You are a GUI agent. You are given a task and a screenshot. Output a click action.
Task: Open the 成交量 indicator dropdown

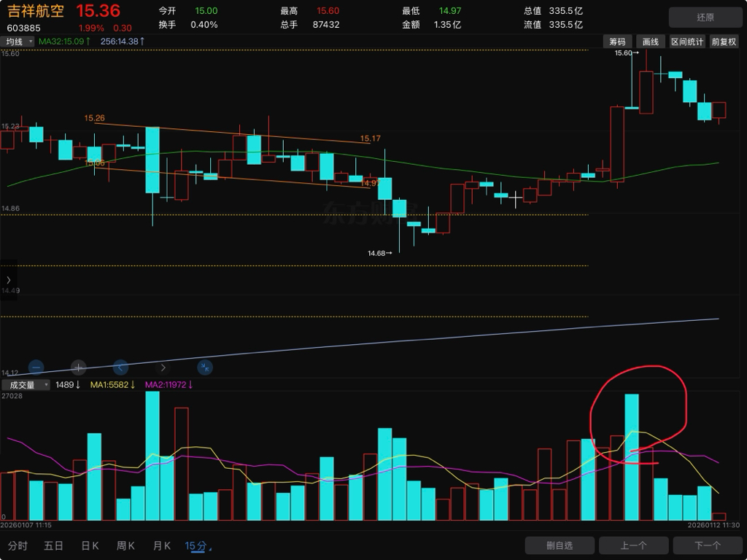pos(26,385)
